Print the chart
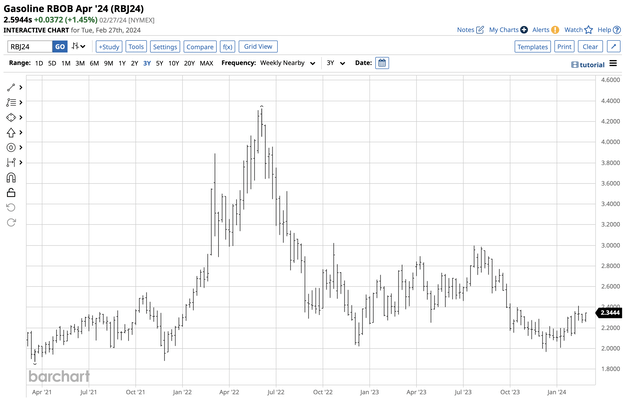Screen dimensions: 640x415 point(564,47)
